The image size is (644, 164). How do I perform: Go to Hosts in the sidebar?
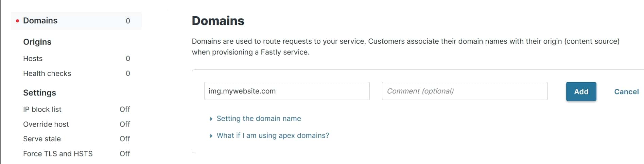tap(33, 59)
